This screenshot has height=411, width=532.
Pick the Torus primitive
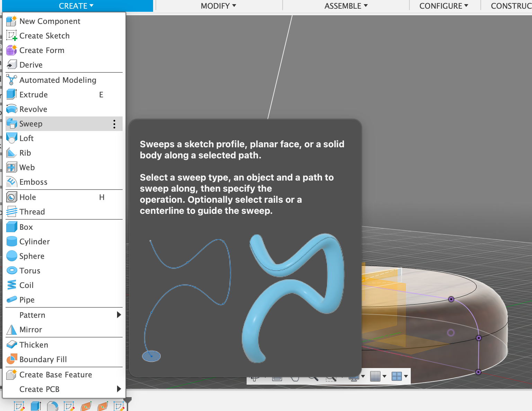point(30,271)
